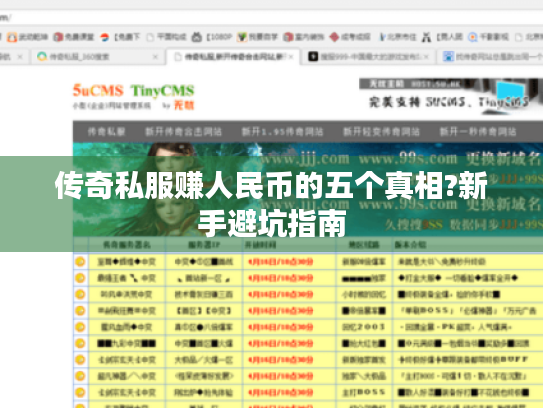The image size is (543, 408).
Task: Close the 搜服999 tab
Action: point(426,56)
